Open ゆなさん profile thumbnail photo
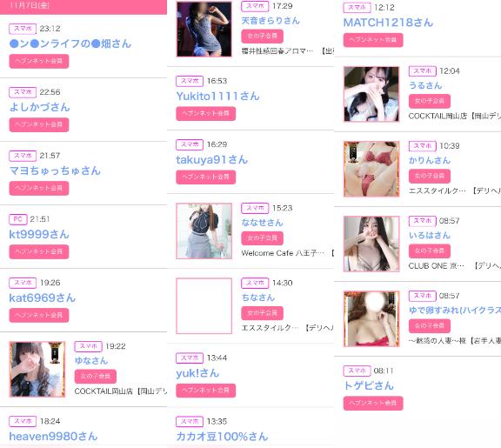501x448 pixels. (x=37, y=369)
